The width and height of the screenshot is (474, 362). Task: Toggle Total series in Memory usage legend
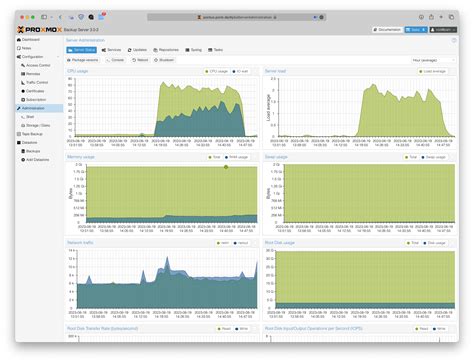pos(214,157)
